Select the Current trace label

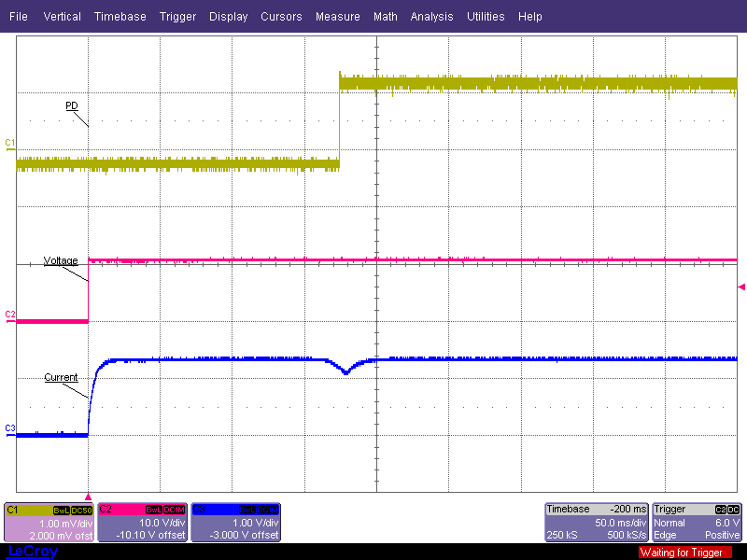tap(61, 377)
